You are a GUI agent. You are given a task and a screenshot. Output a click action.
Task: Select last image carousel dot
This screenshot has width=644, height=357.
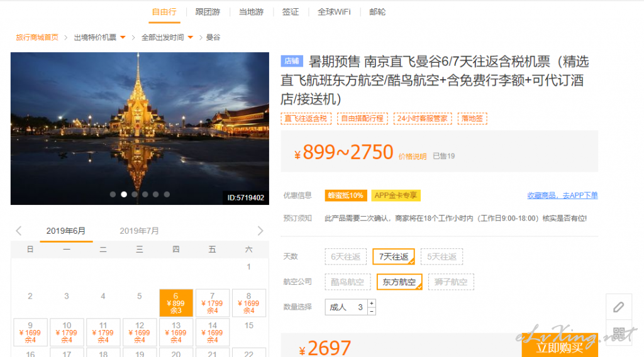(x=167, y=194)
